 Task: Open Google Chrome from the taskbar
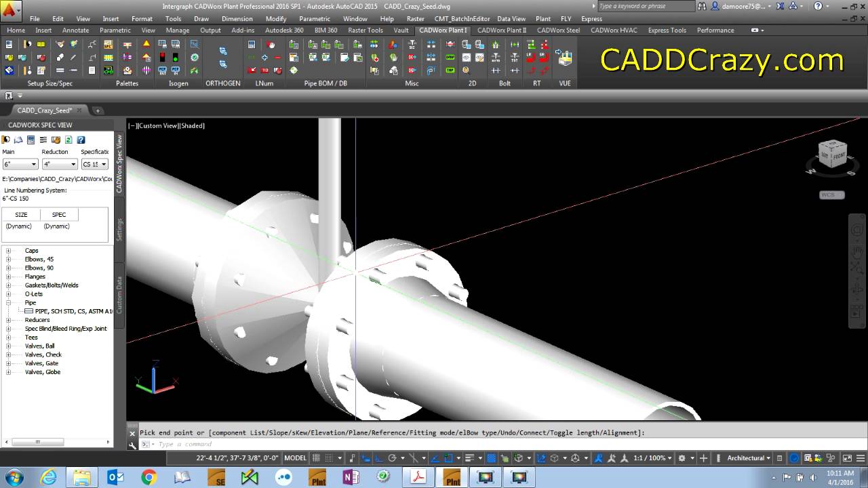coord(149,477)
